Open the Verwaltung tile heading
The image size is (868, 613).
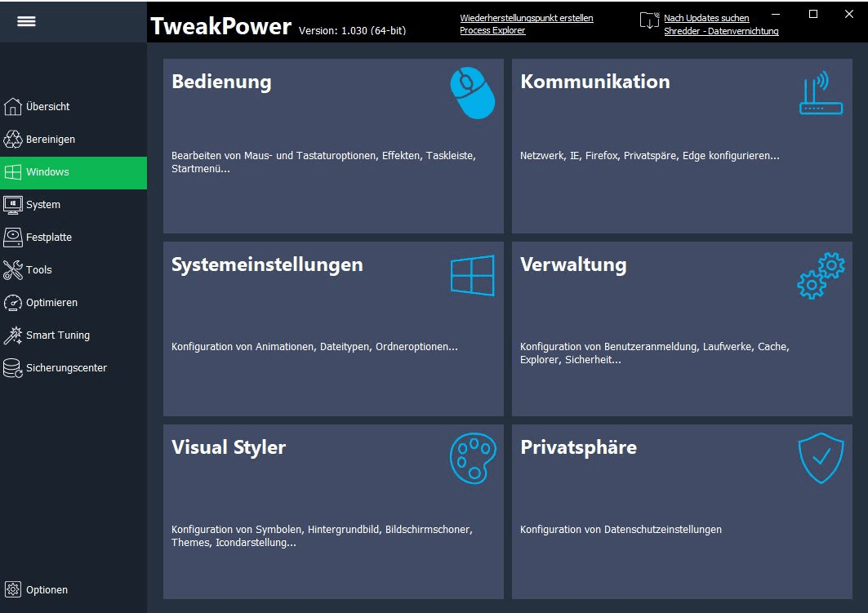click(573, 264)
